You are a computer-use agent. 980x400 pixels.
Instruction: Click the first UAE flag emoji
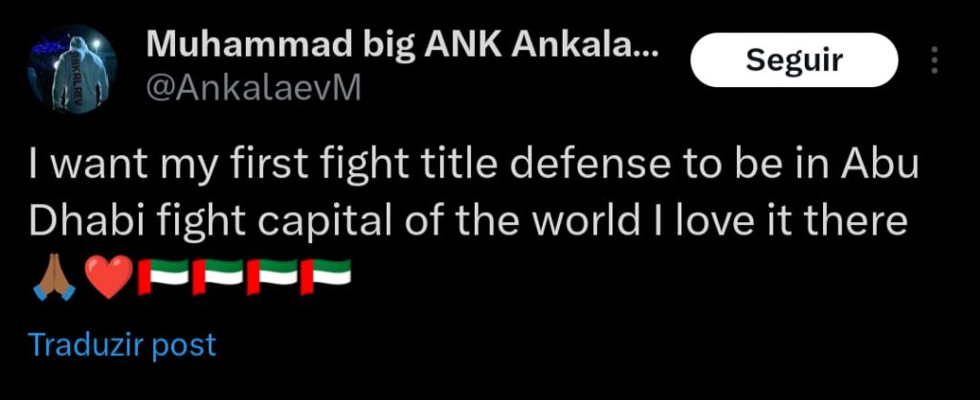[x=164, y=277]
